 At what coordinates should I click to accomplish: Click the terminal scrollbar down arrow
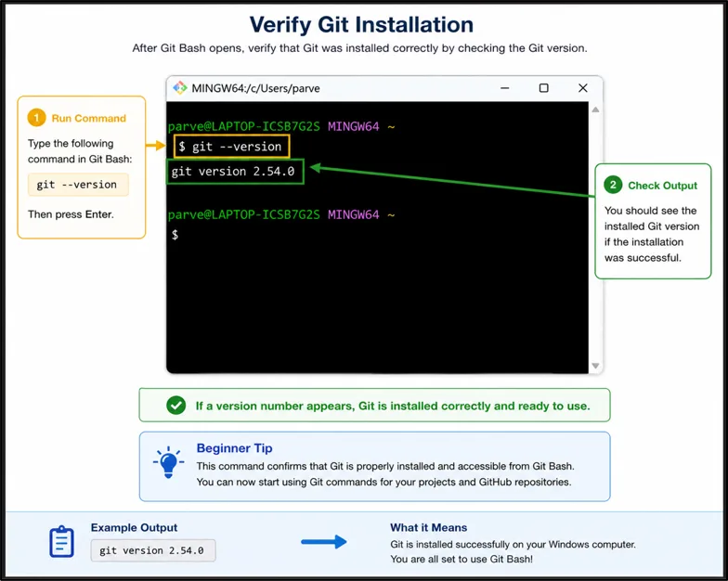595,366
